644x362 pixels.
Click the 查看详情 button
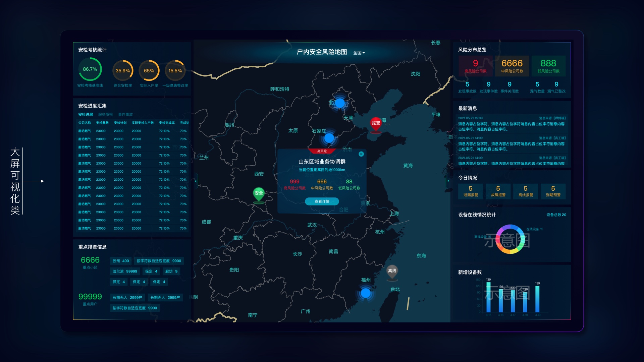(322, 201)
